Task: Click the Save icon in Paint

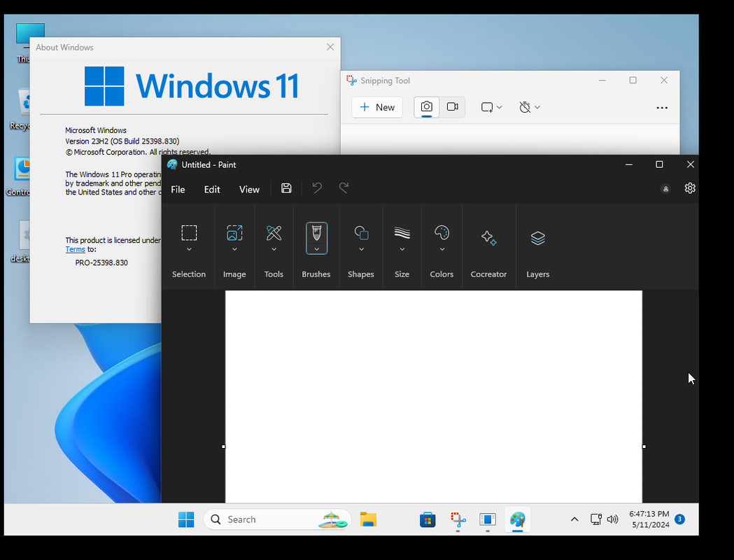Action: tap(286, 188)
